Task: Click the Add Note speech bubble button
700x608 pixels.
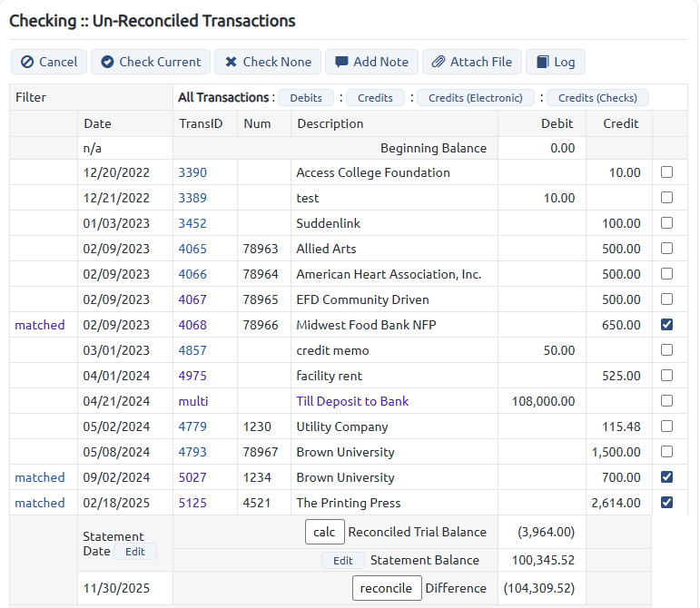Action: click(x=371, y=62)
